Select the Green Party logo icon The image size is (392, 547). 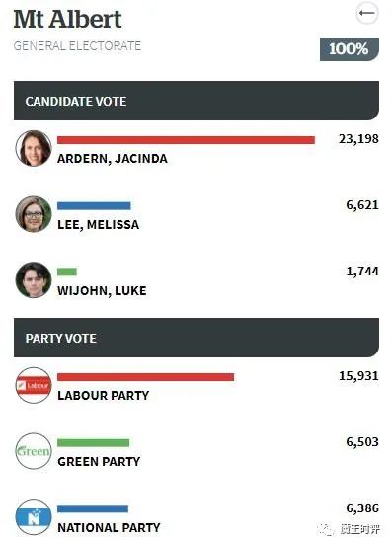click(x=34, y=451)
